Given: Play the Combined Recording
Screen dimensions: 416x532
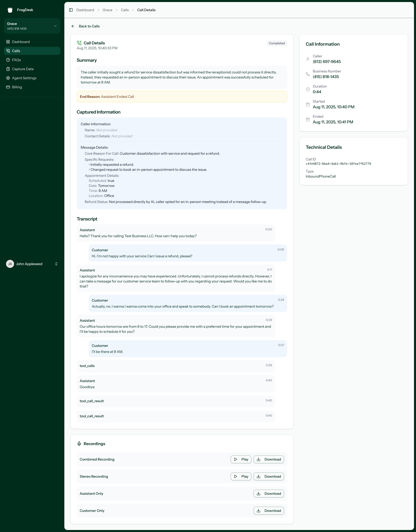Looking at the screenshot, I should coord(241,459).
